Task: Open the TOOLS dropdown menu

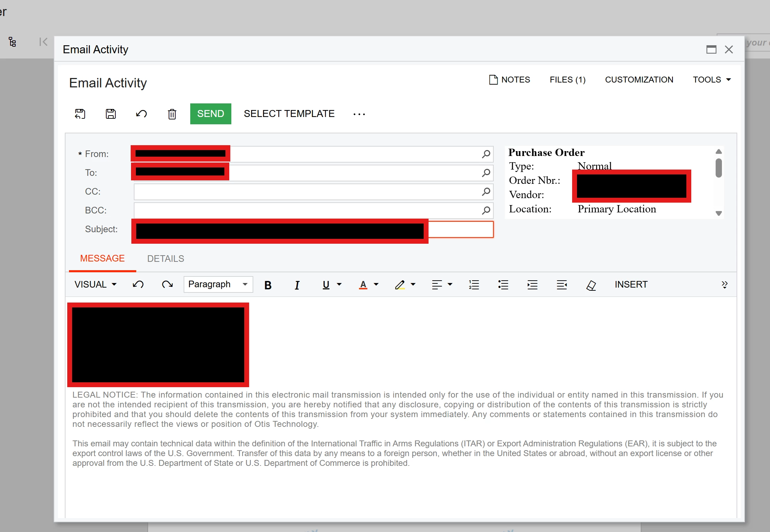Action: click(711, 80)
